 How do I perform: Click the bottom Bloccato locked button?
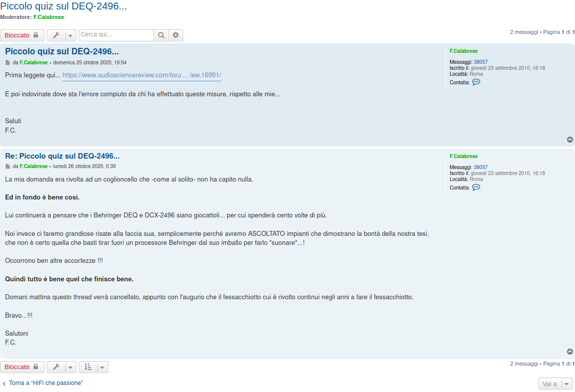pos(22,367)
